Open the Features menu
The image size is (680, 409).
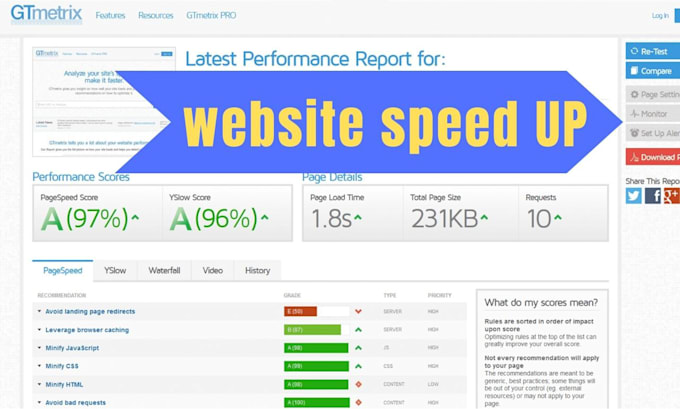click(x=110, y=15)
